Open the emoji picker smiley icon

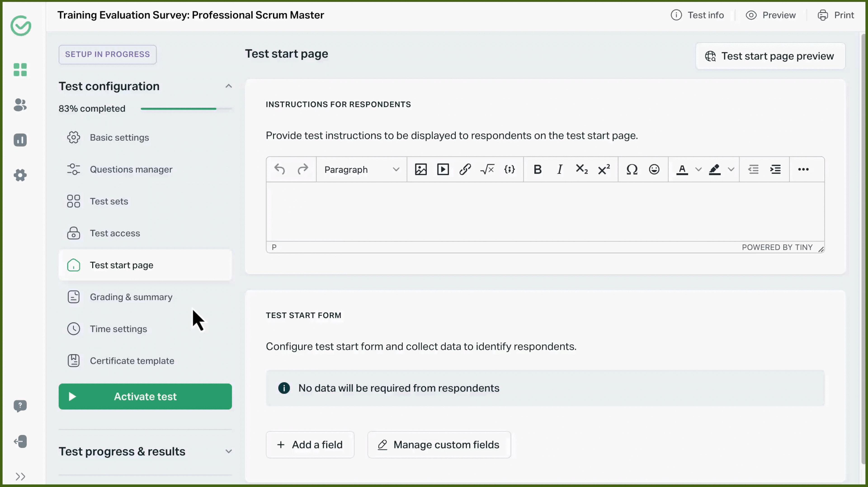654,169
